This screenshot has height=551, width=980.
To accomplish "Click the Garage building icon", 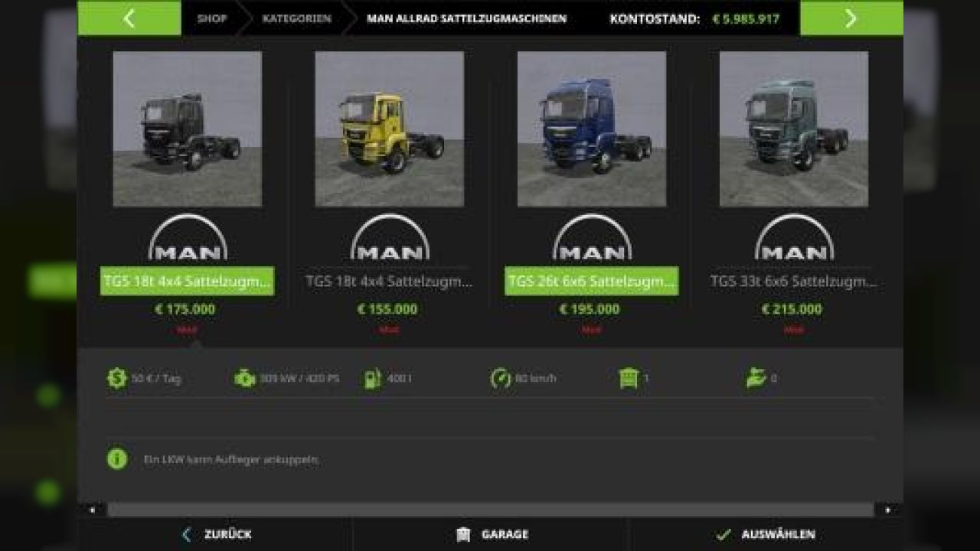I will [x=462, y=535].
